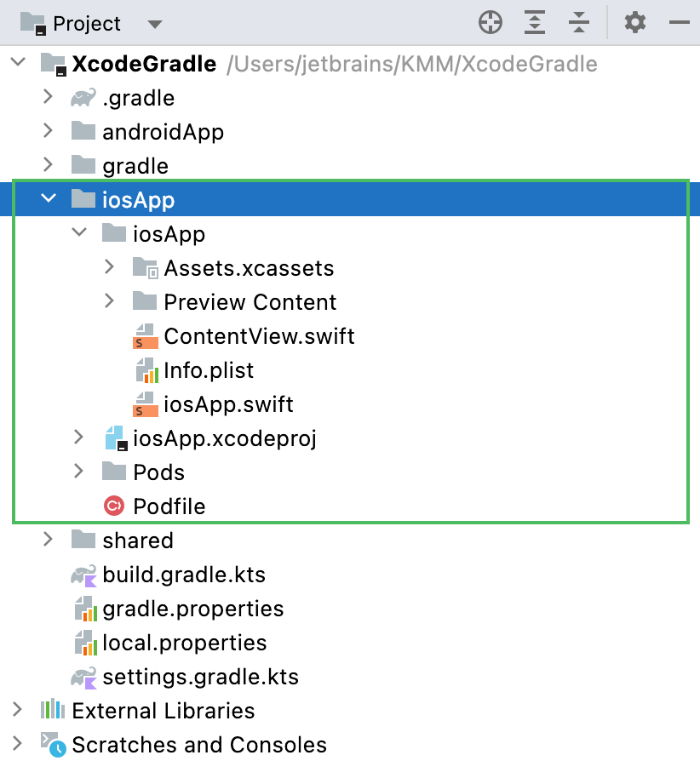Open the Project view dropdown

pos(154,24)
